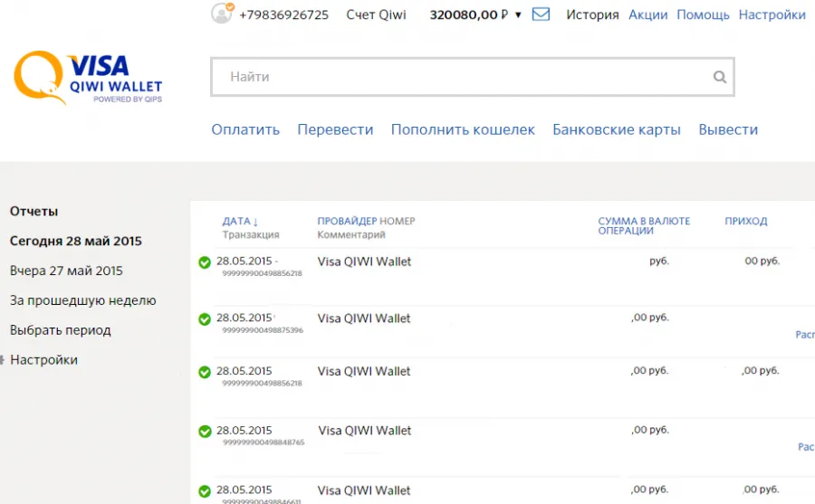The image size is (815, 504).
Task: Click the gear icon beside sidebar Настройки
Action: tap(2, 359)
